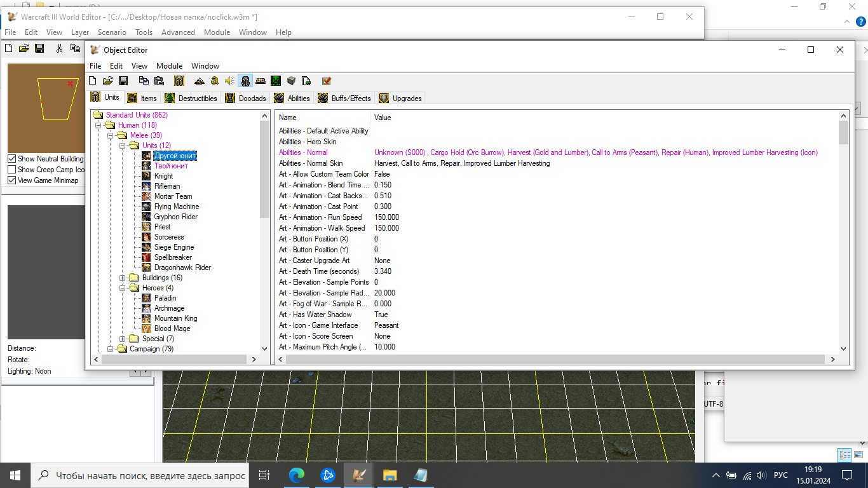Click Windows Start button
Image resolution: width=868 pixels, height=488 pixels.
[x=15, y=475]
